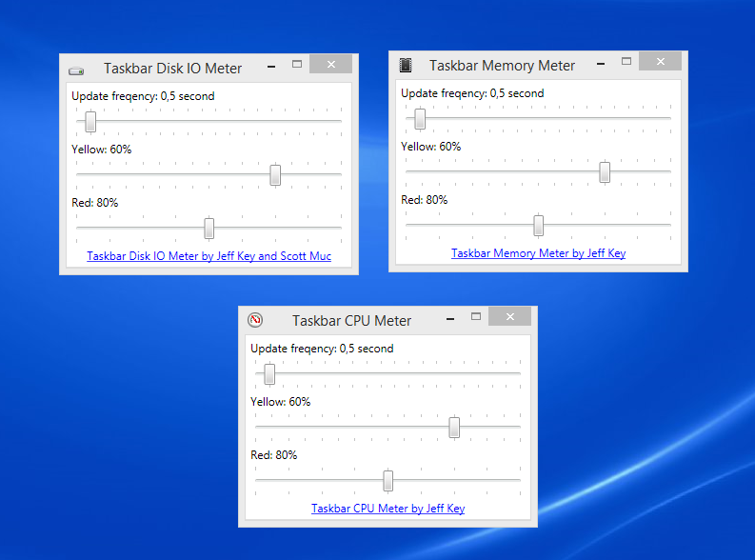Click Disk IO Meter Yellow threshold slider thumb
The width and height of the screenshot is (755, 560).
[275, 175]
